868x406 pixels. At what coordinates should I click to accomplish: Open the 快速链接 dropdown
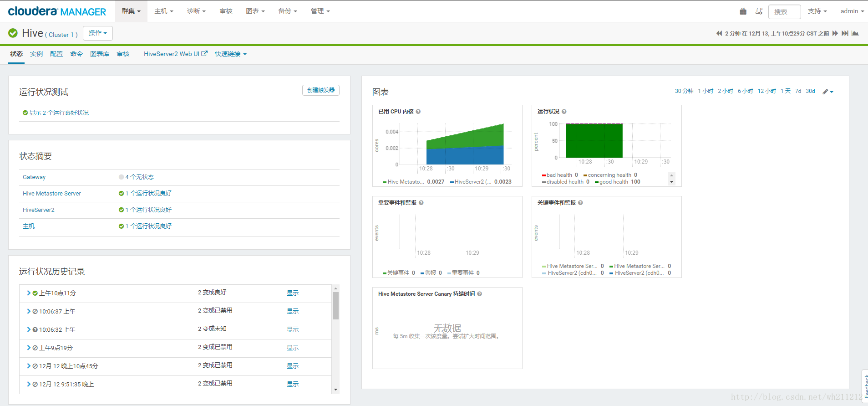pyautogui.click(x=231, y=54)
